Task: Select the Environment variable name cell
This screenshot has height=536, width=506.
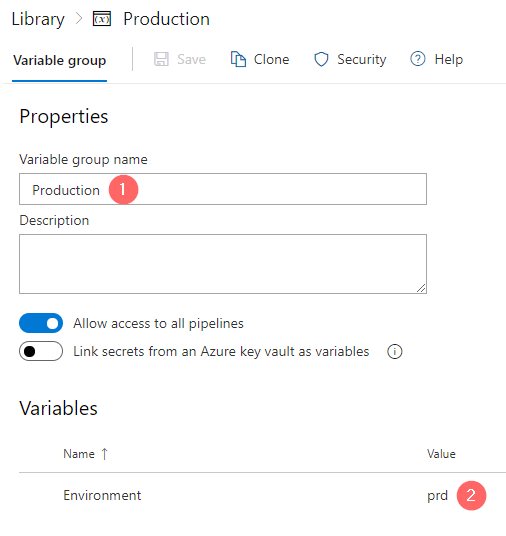Action: (102, 495)
